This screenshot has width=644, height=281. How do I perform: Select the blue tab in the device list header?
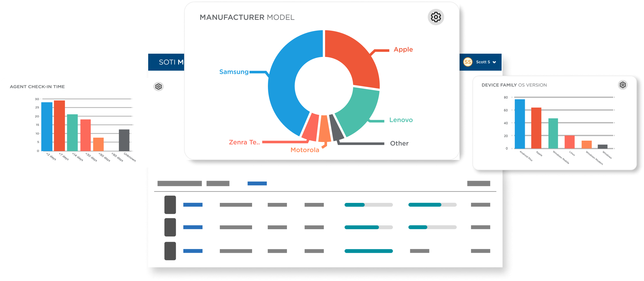(257, 184)
